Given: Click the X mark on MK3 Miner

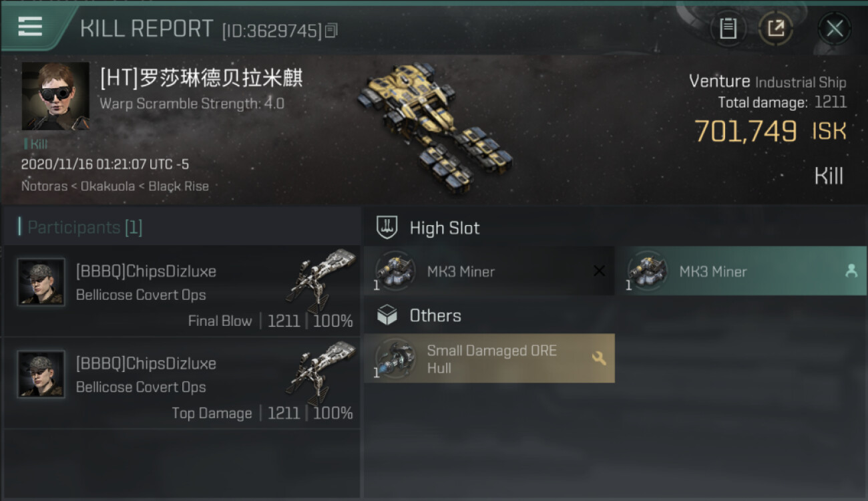Looking at the screenshot, I should [x=599, y=271].
